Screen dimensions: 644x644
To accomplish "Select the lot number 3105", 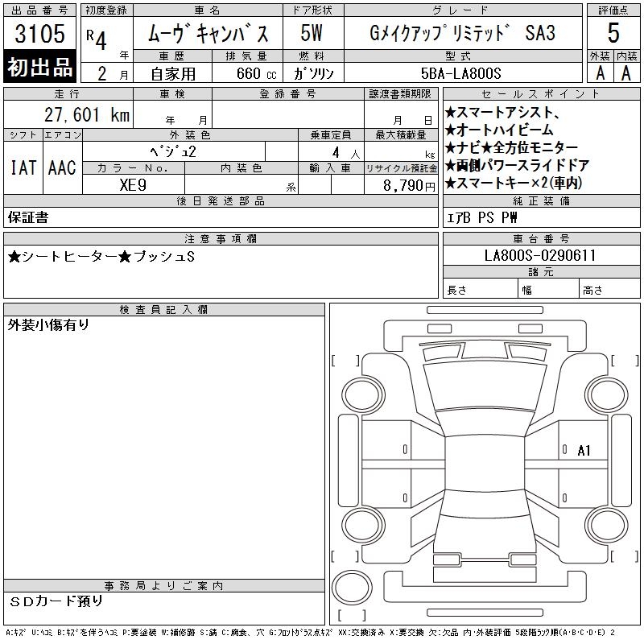I will [39, 33].
